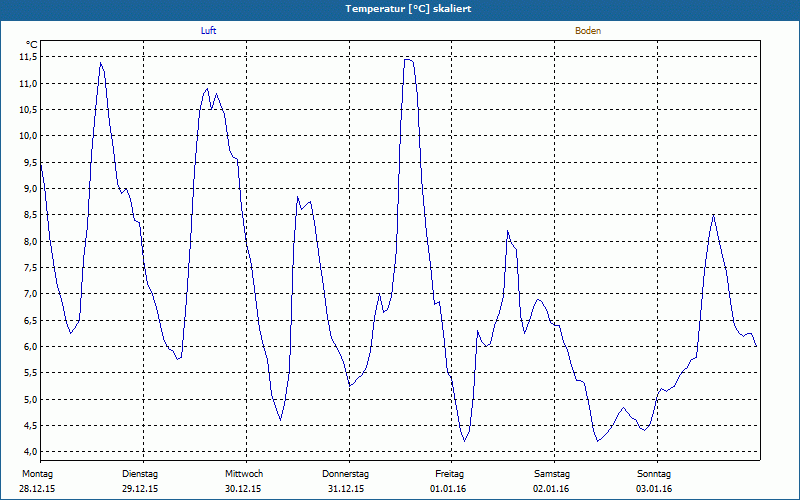Click the °C unit label on the axis
This screenshot has width=800, height=500.
coord(31,45)
